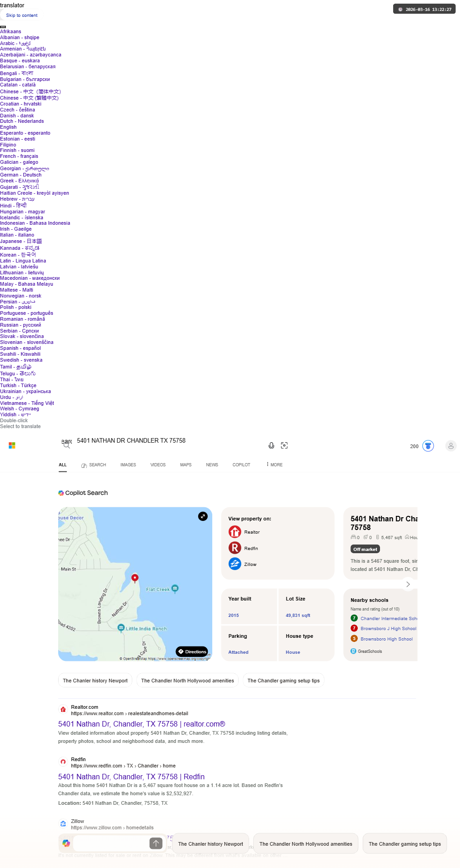Open realtor.com 5401 Nathan Dr result

[142, 724]
